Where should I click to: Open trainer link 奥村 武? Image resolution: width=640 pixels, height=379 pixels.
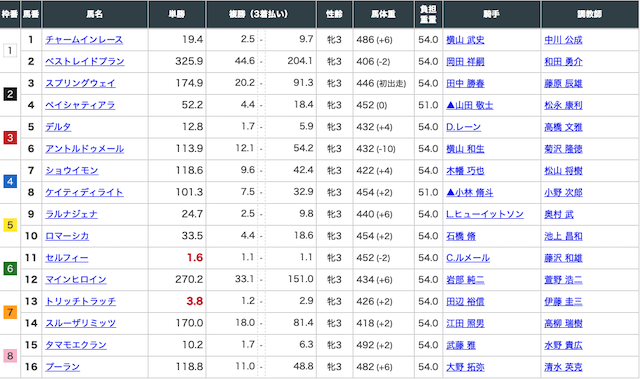(559, 214)
